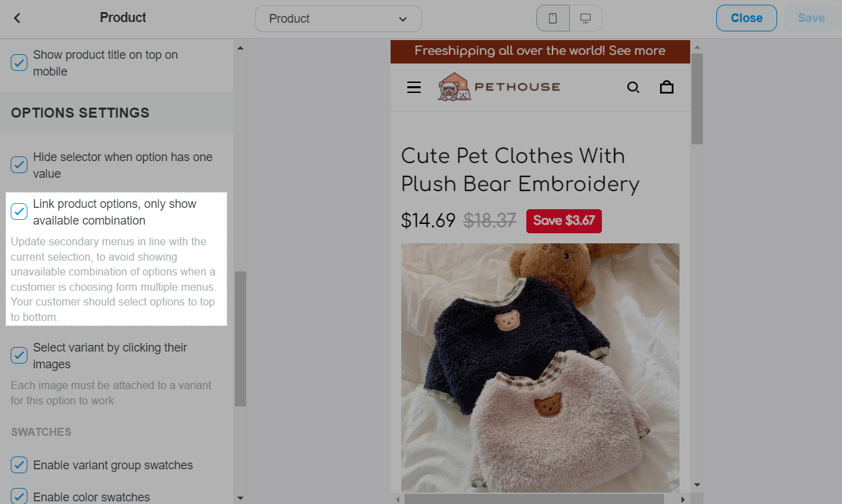Switch to mobile preview icon
Viewport: 842px width, 504px height.
(x=553, y=19)
